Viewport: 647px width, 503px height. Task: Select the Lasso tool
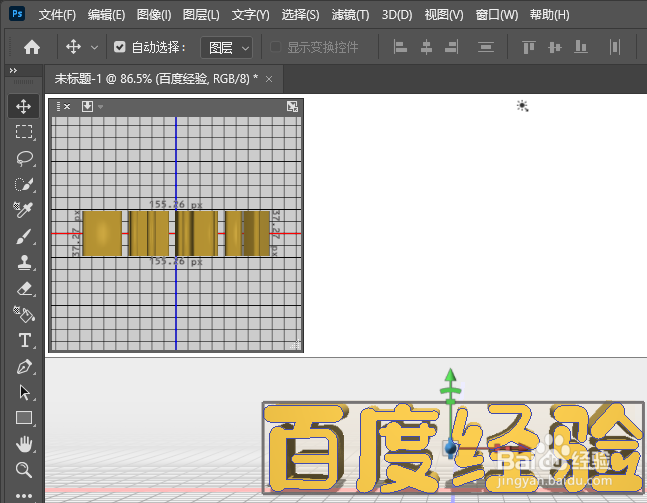pyautogui.click(x=24, y=158)
